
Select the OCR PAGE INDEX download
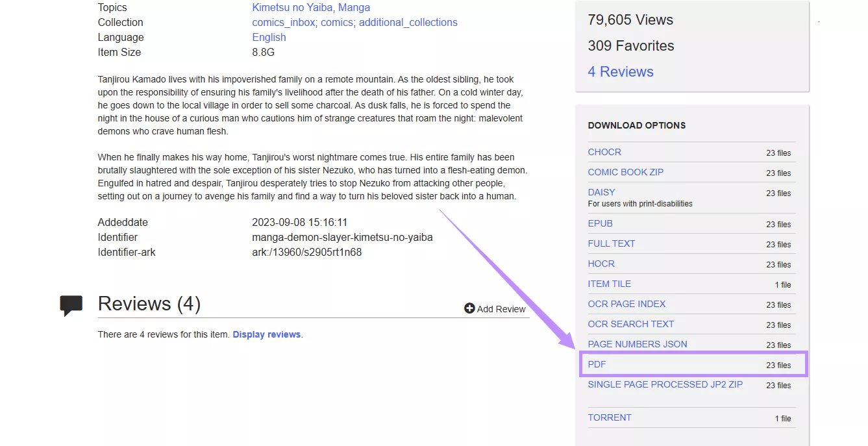(626, 304)
